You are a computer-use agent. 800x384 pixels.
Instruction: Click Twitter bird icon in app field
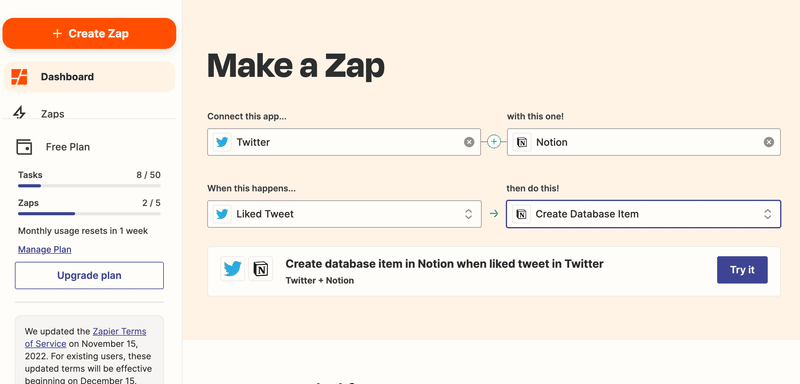tap(222, 142)
